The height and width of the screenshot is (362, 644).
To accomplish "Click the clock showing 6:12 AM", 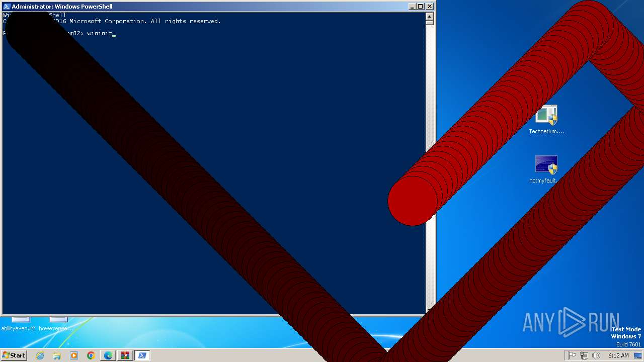I will 618,355.
